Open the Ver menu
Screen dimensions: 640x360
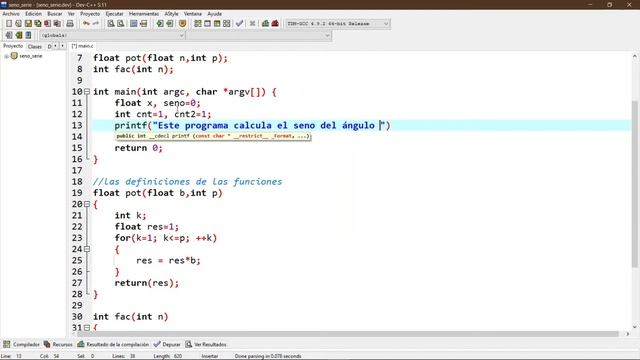(x=71, y=14)
